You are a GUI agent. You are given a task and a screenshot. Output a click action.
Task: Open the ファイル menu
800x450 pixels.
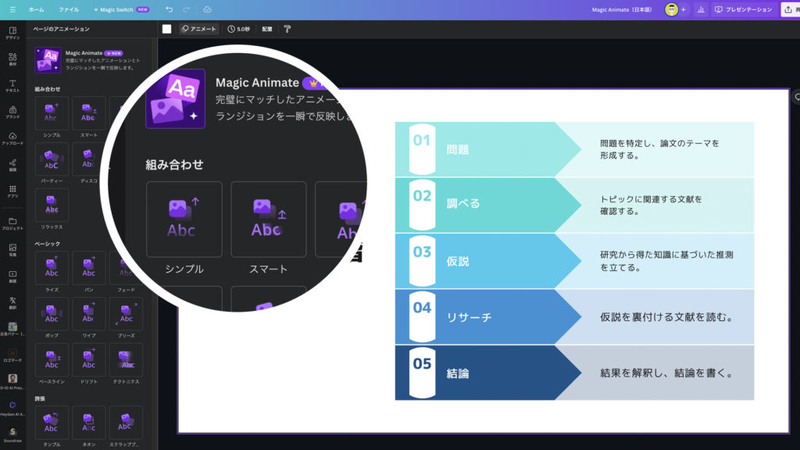point(68,10)
